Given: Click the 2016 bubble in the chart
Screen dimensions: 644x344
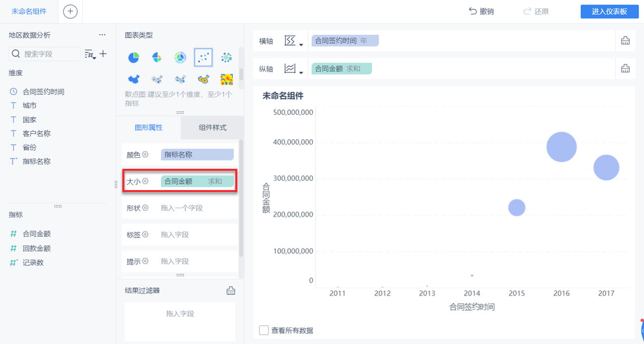Looking at the screenshot, I should (562, 147).
